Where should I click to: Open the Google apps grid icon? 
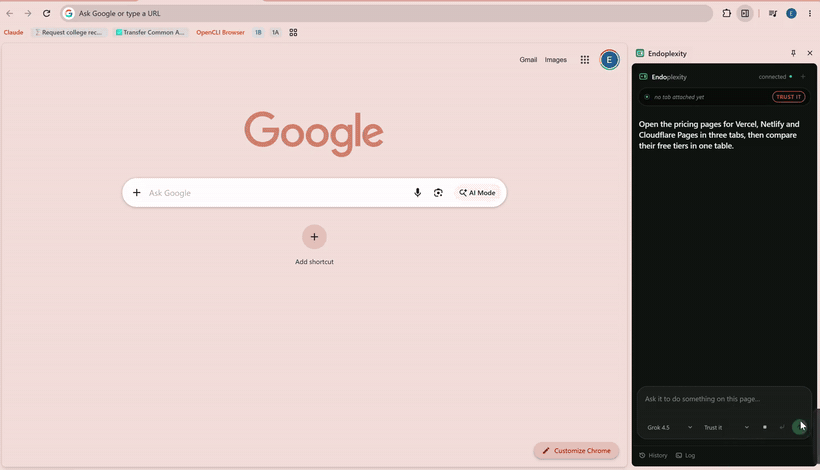click(x=585, y=60)
